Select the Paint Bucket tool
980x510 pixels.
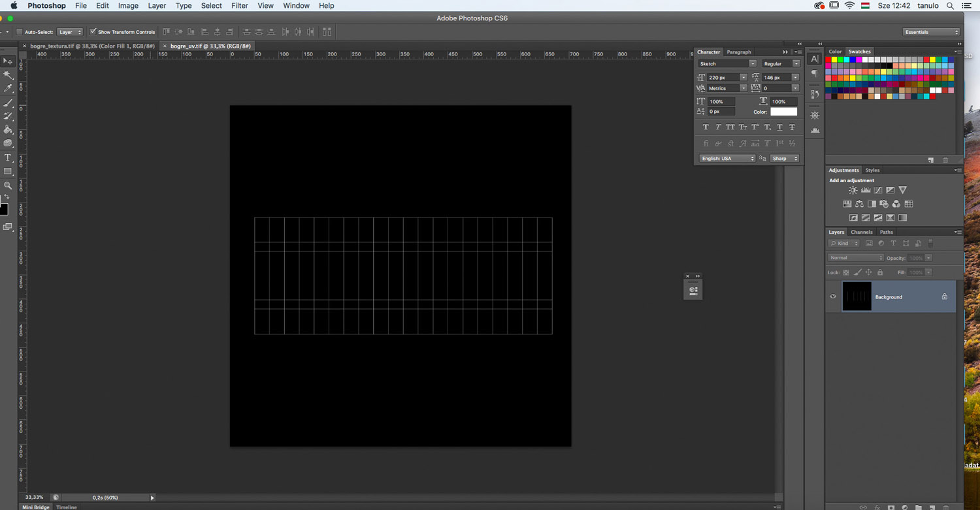coord(8,130)
